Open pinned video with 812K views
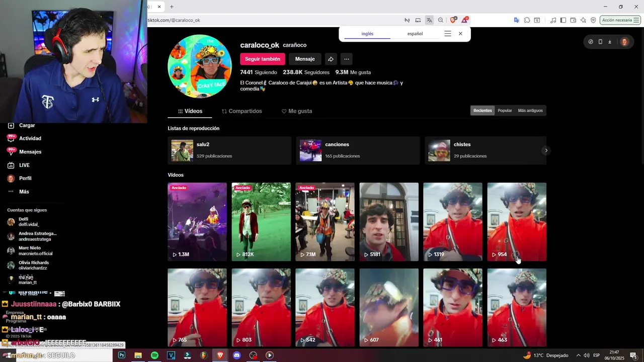Screen dimensions: 644x362 261,222
